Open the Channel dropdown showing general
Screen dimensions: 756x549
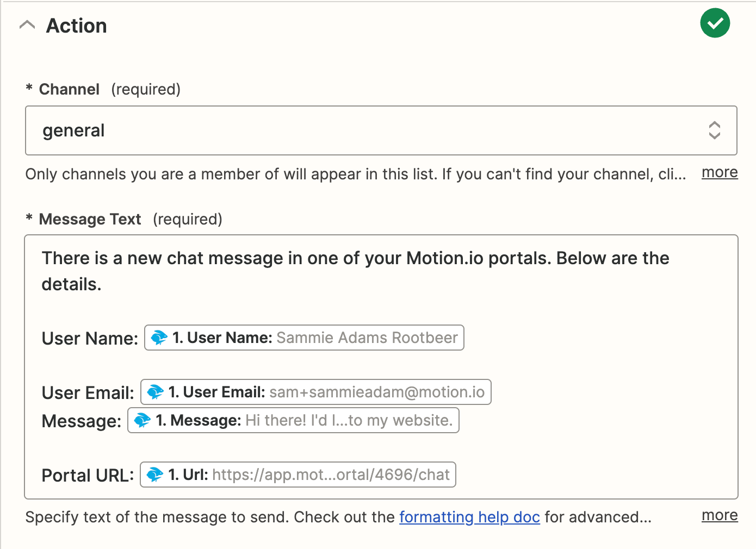pos(370,130)
